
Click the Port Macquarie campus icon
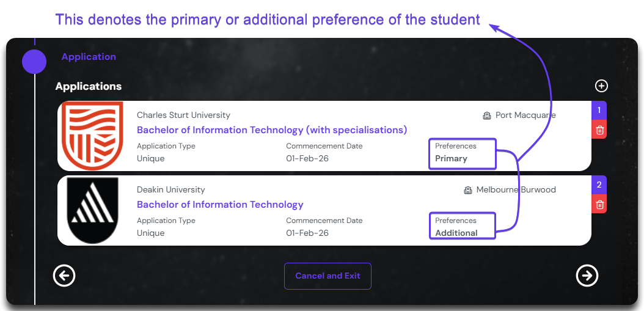tap(487, 115)
